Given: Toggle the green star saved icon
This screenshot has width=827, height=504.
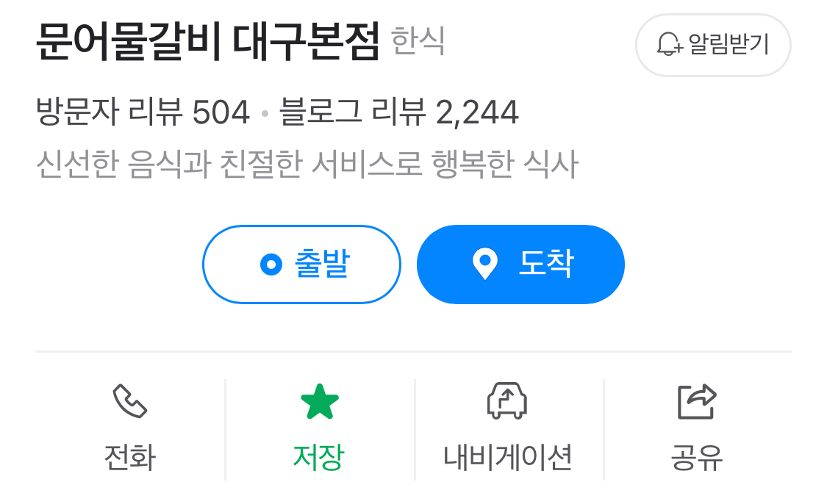Looking at the screenshot, I should tap(320, 402).
